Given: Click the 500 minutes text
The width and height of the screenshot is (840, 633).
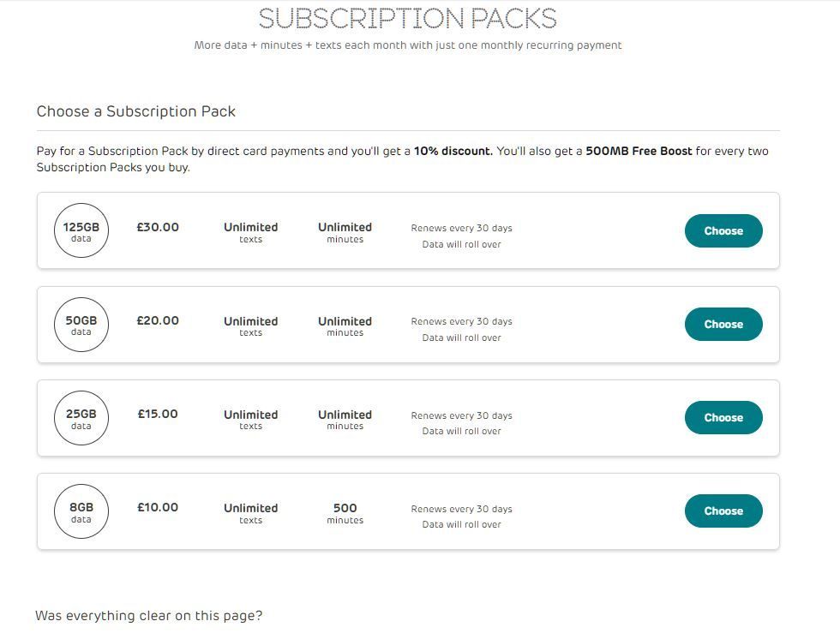Looking at the screenshot, I should [x=345, y=513].
